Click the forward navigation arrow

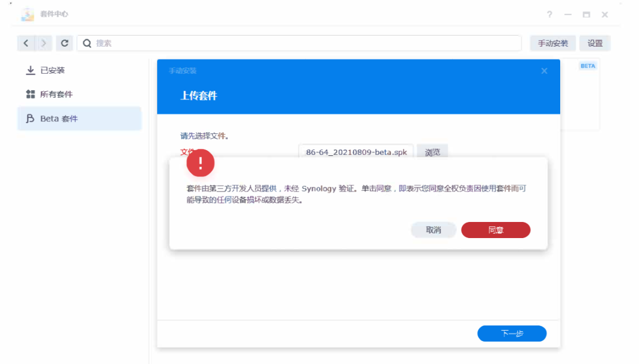click(x=44, y=43)
